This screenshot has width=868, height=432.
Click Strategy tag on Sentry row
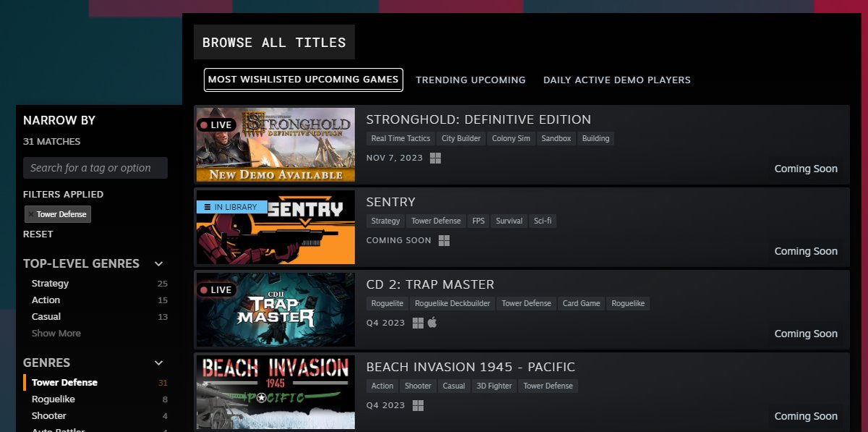[x=386, y=221]
